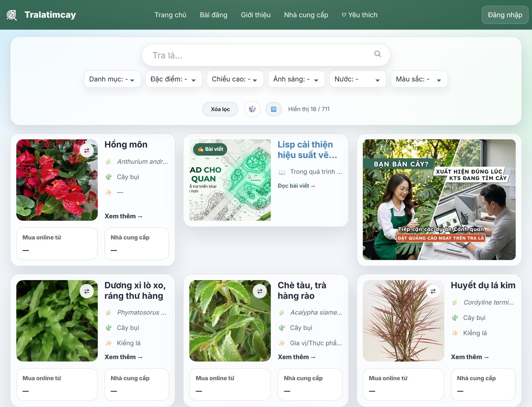Click the Tralatimcay leaf logo icon
Screen dimensions: 532x407
[x=12, y=15]
